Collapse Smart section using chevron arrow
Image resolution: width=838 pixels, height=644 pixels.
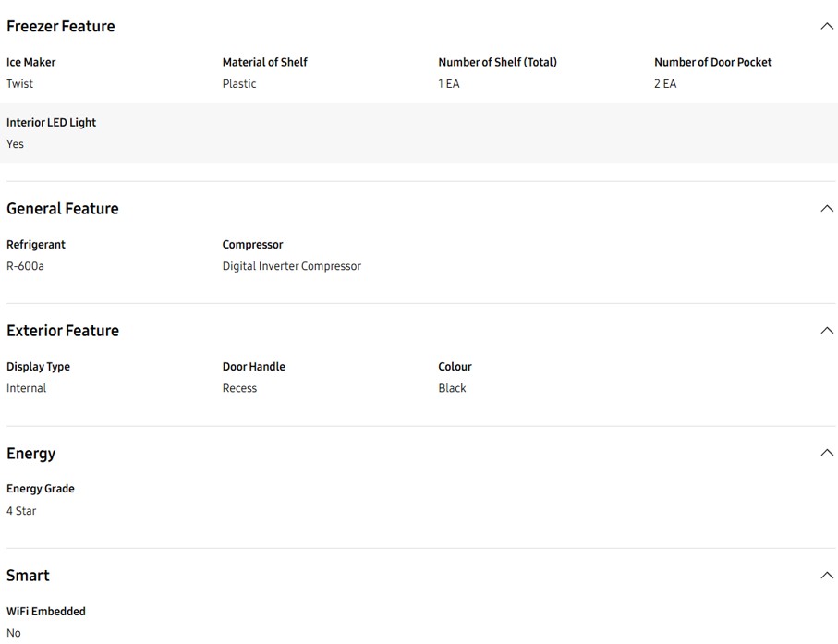(x=826, y=576)
